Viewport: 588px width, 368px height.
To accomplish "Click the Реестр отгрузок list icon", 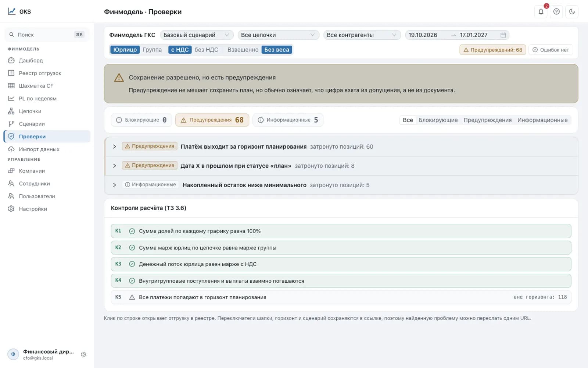I will 11,73.
